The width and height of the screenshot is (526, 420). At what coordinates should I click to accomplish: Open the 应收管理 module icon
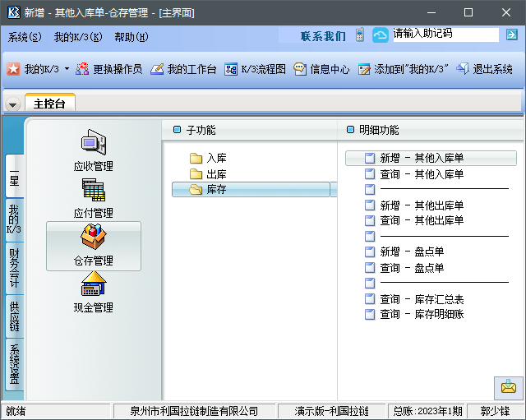point(93,143)
